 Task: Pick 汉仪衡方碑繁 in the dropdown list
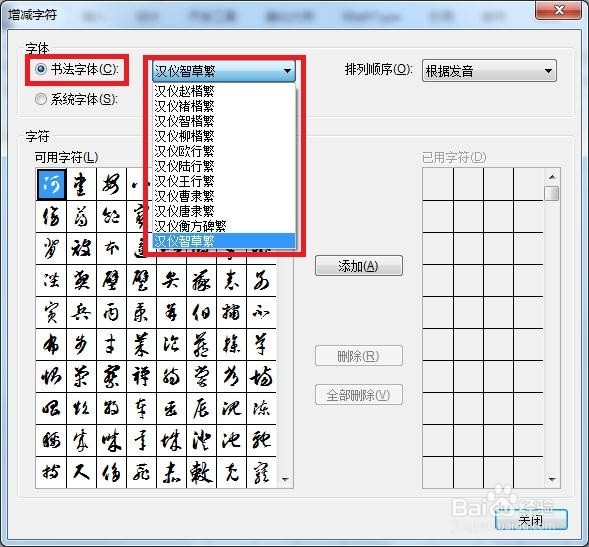pos(224,226)
